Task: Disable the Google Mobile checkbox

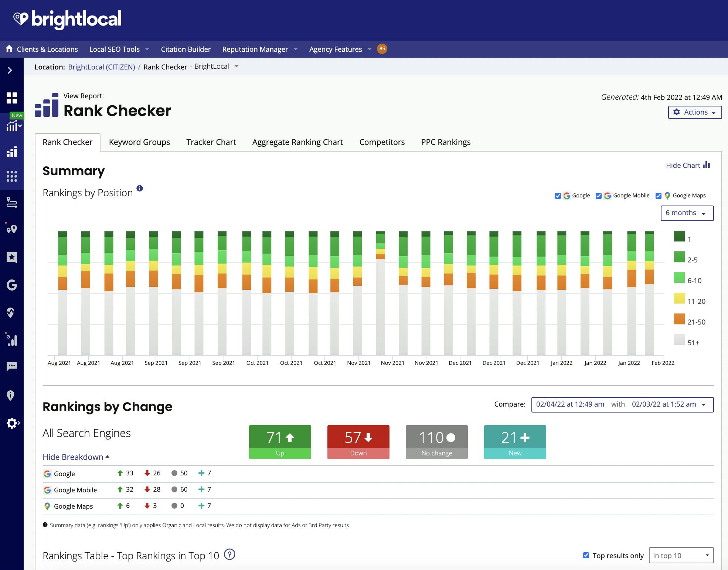Action: (x=599, y=196)
